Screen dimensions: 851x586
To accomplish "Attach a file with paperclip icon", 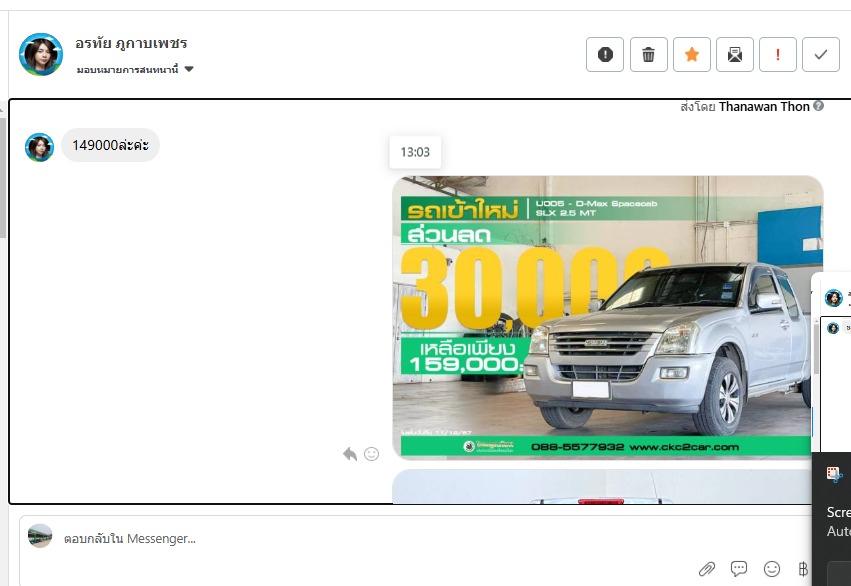I will click(x=707, y=569).
